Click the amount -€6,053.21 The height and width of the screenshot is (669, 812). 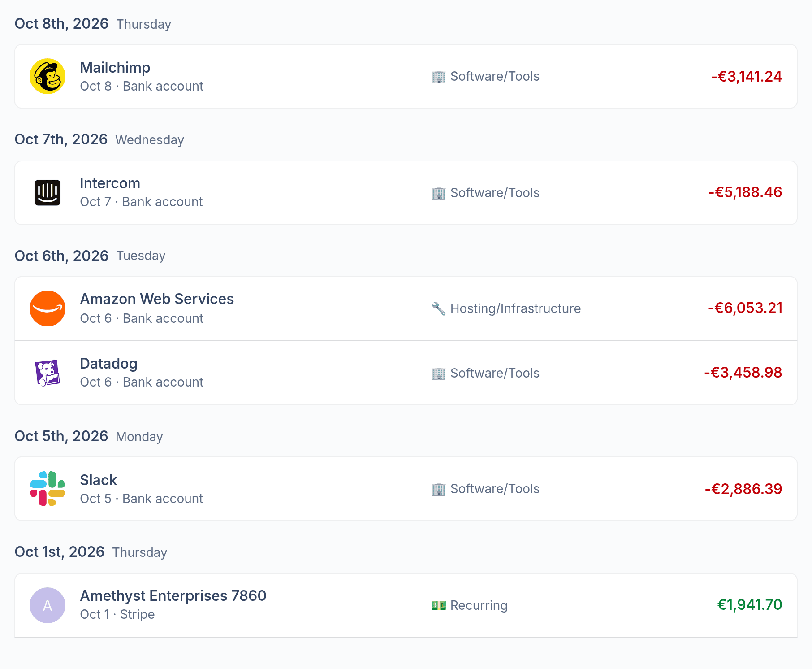pos(745,308)
